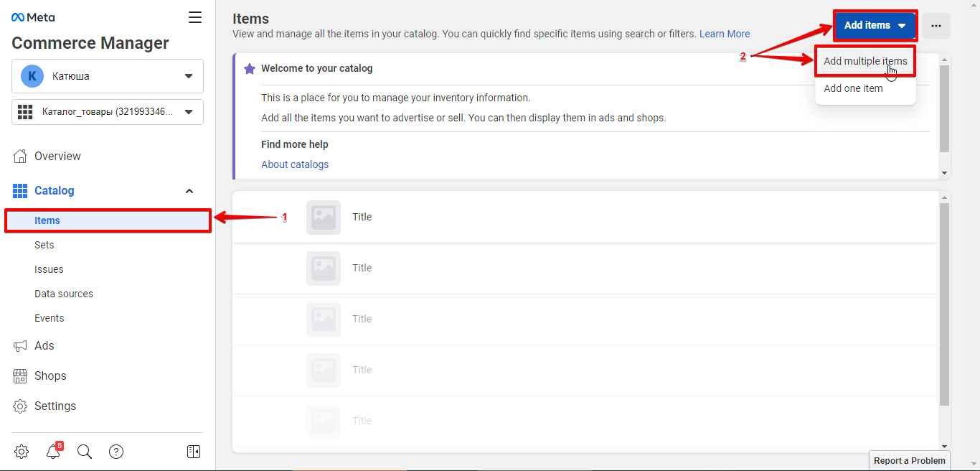The image size is (980, 471).
Task: Open the bottom gear settings icon
Action: pyautogui.click(x=22, y=452)
